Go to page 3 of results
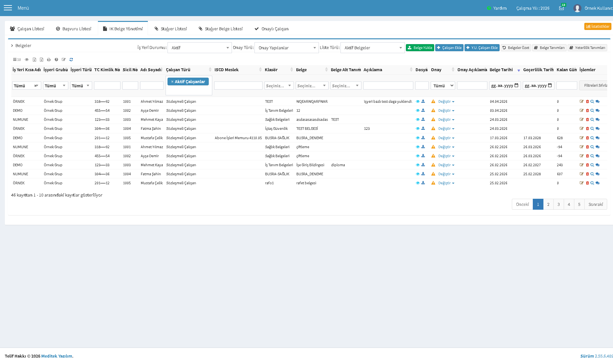The image size is (613, 364). (x=559, y=204)
